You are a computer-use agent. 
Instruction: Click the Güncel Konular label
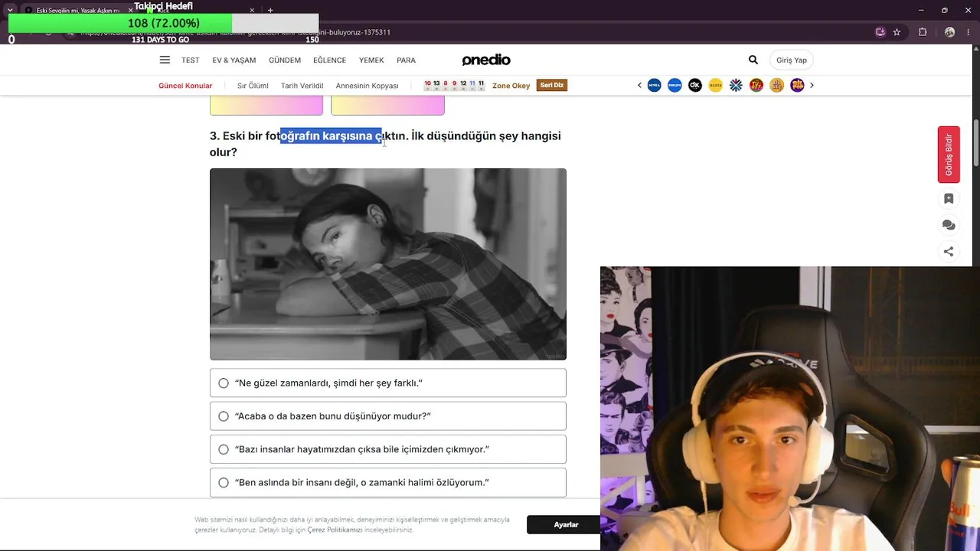[x=185, y=86]
